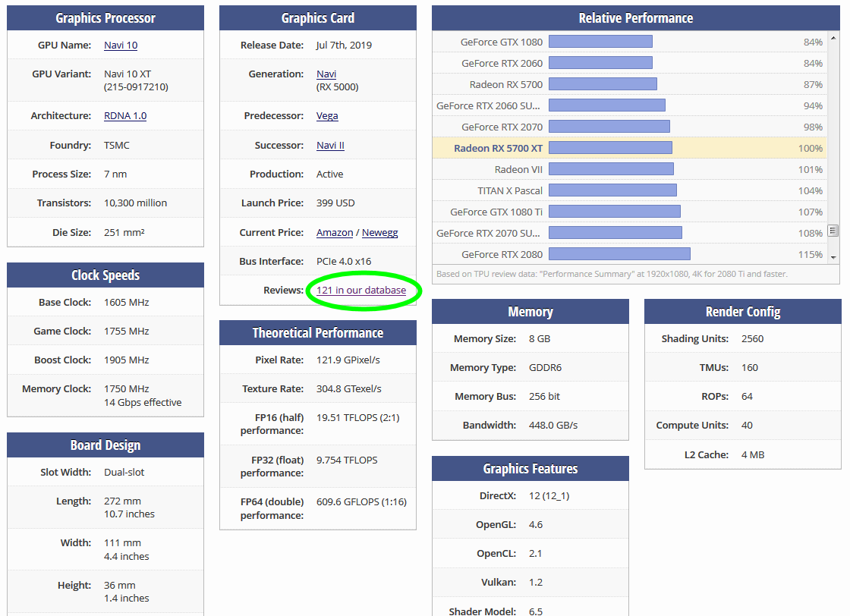This screenshot has width=850, height=616.
Task: Select 'GeForce RTX 2080' in Relative Performance
Action: point(502,254)
